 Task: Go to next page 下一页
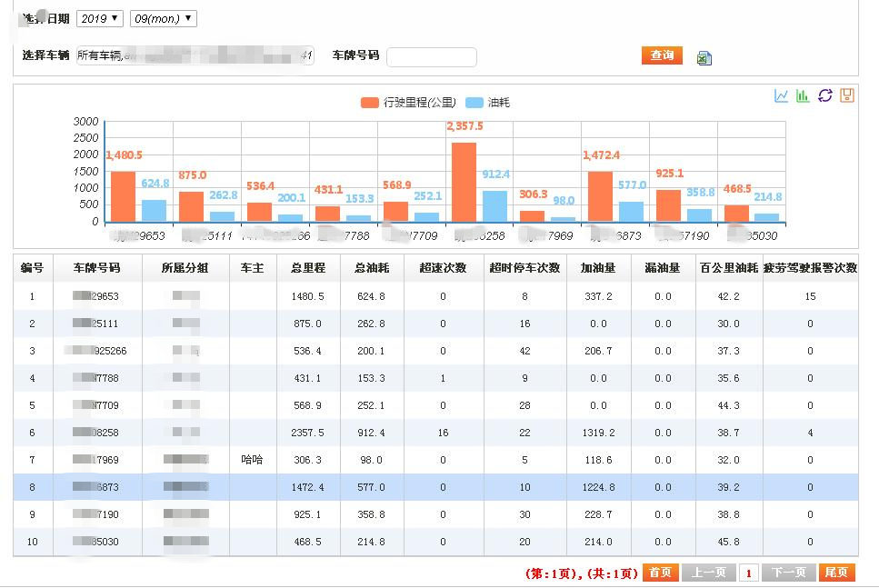pyautogui.click(x=789, y=573)
